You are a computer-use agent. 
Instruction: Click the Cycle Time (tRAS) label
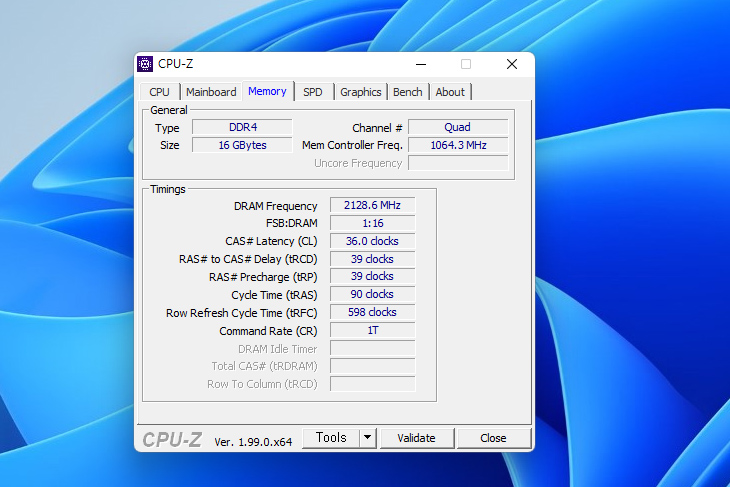[x=274, y=295]
